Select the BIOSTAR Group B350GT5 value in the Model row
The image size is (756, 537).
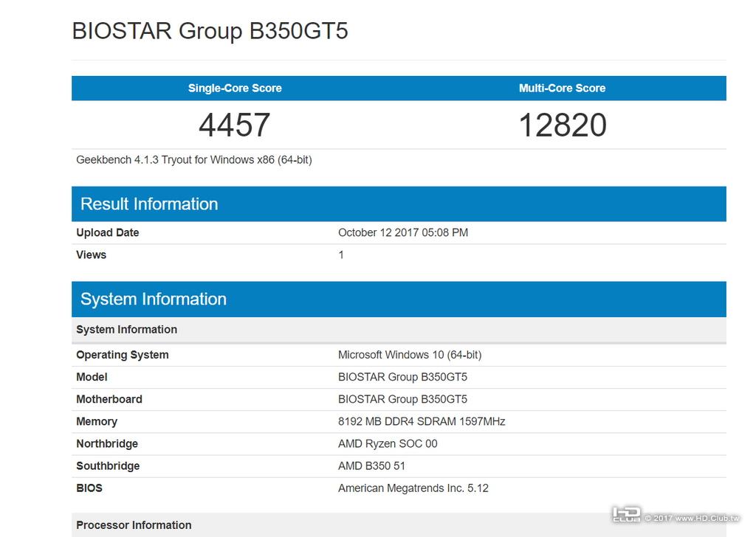(x=402, y=377)
